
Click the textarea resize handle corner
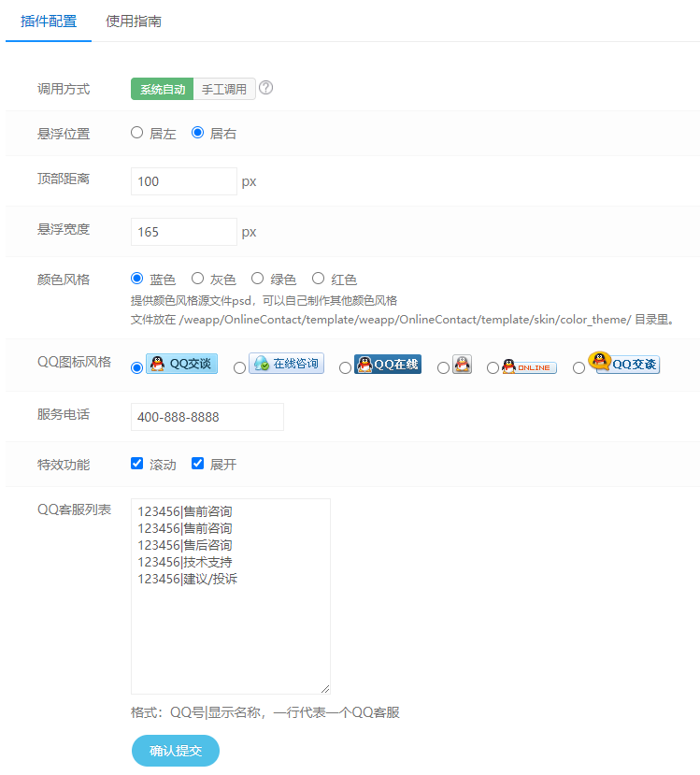(x=325, y=689)
